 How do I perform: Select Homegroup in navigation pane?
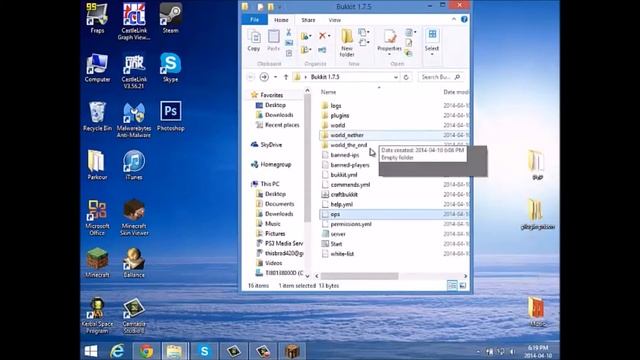tap(276, 164)
